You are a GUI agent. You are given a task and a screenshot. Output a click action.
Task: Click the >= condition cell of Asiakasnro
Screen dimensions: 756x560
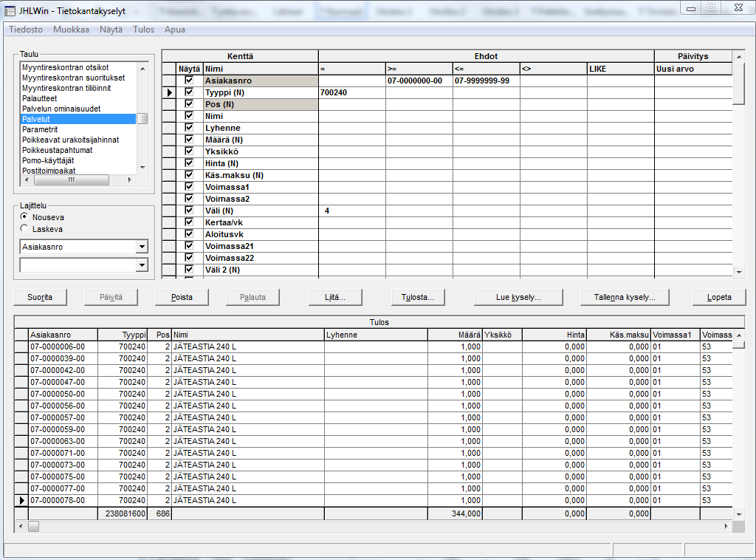click(419, 81)
